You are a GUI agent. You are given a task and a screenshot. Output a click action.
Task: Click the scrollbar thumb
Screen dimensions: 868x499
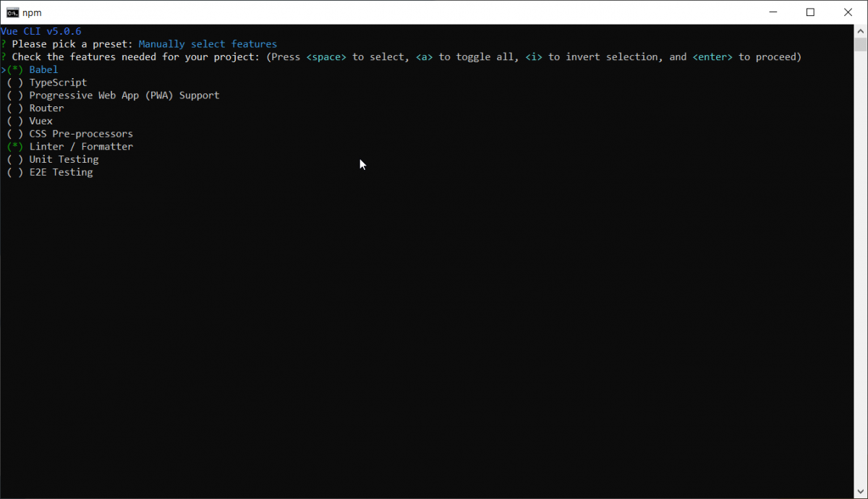861,43
